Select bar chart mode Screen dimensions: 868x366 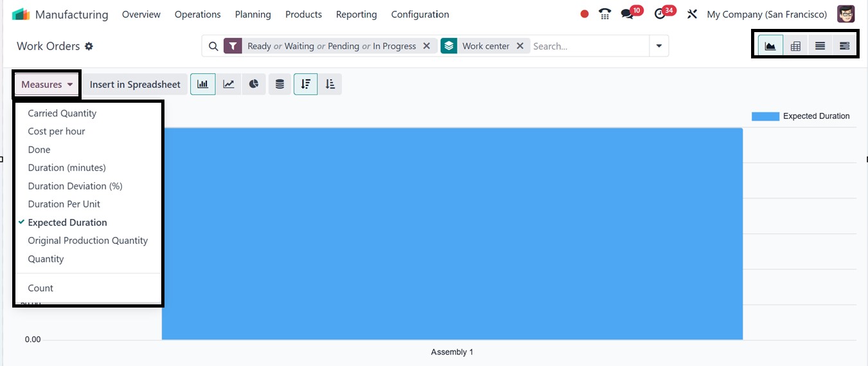tap(203, 84)
